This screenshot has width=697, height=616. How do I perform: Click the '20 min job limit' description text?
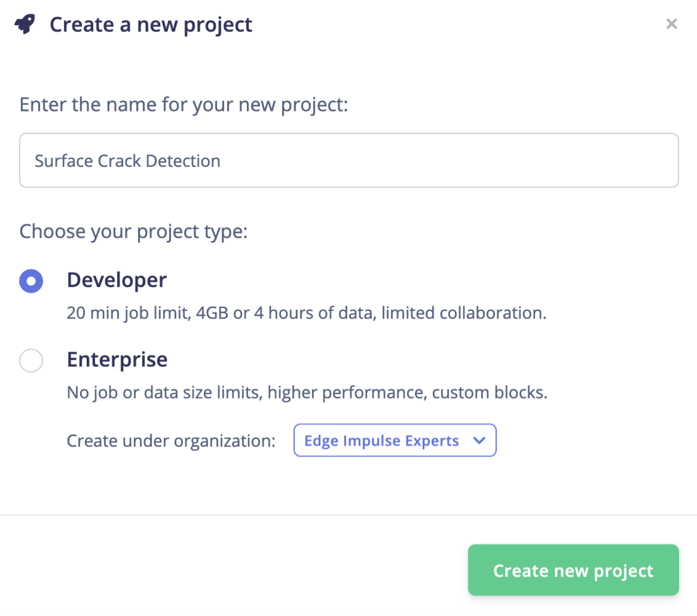click(306, 313)
